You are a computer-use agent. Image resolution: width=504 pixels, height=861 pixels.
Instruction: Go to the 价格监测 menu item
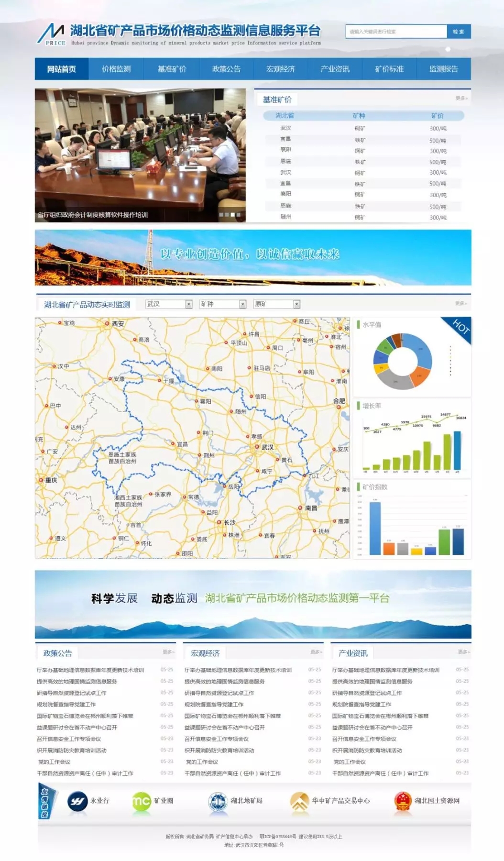tap(116, 69)
